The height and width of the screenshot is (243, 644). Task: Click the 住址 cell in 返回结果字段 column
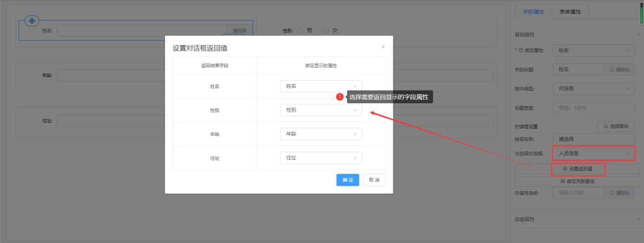click(x=215, y=158)
